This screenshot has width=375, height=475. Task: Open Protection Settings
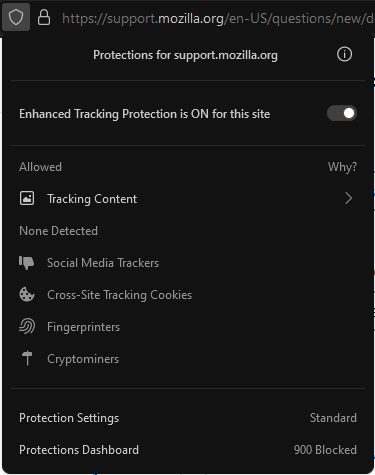[x=188, y=418]
